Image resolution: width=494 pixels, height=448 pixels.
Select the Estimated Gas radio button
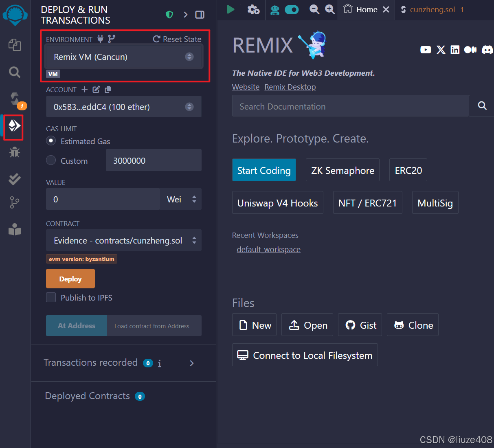[x=51, y=141]
